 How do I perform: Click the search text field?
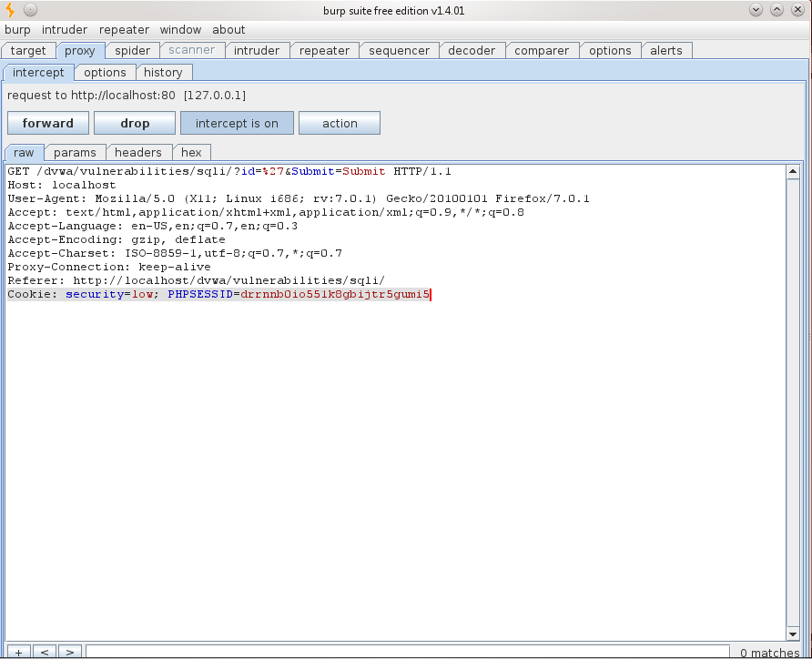point(408,652)
